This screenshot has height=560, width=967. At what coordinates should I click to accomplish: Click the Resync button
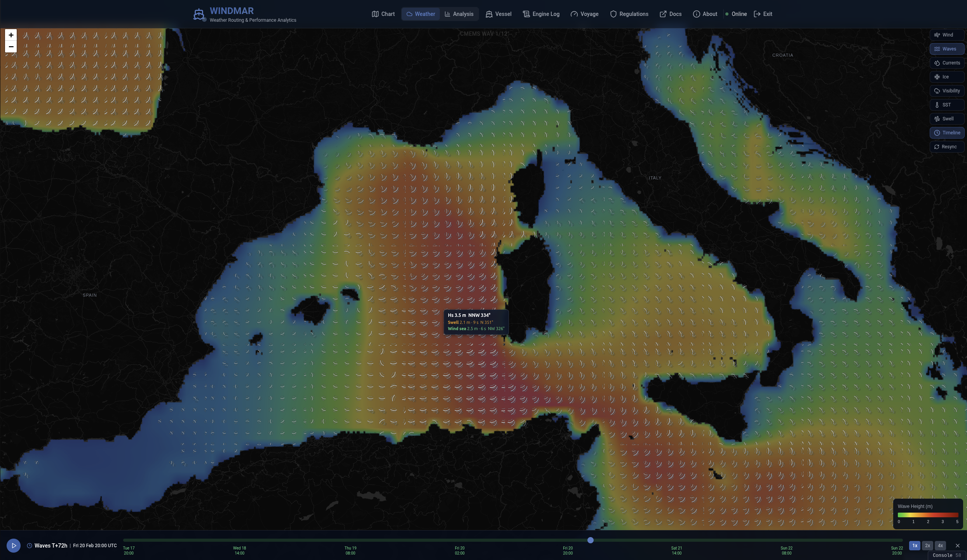(947, 147)
